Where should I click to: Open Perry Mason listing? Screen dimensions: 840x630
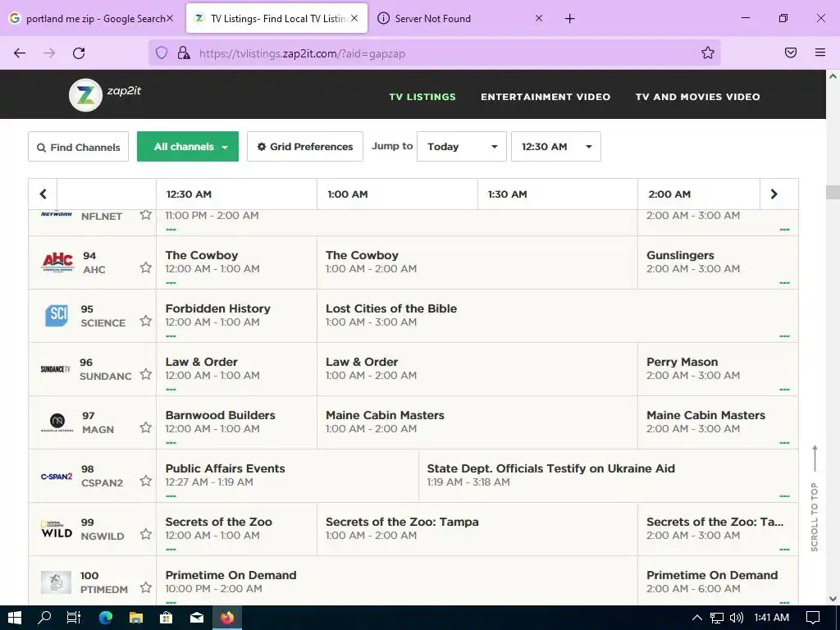point(718,369)
